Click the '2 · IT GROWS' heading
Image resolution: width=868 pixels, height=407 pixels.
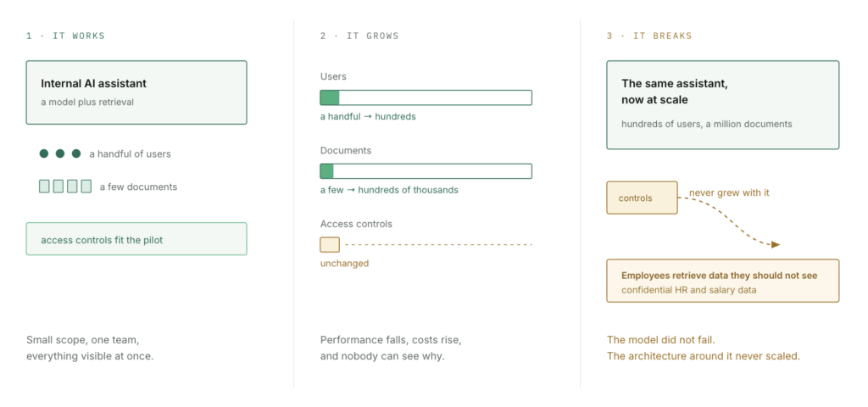[x=359, y=36]
